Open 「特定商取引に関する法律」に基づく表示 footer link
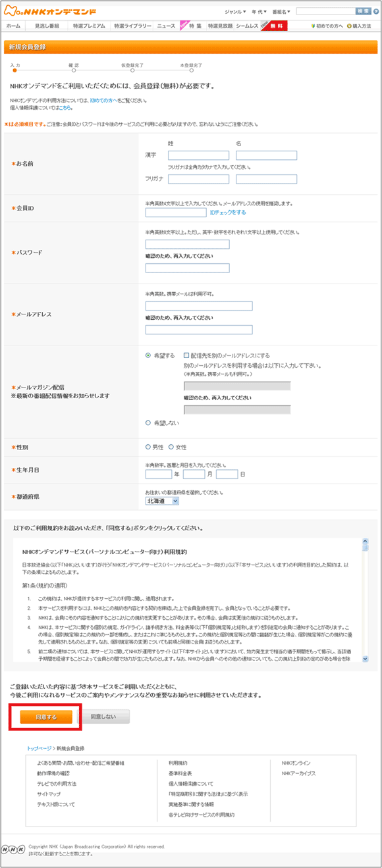 click(x=208, y=794)
